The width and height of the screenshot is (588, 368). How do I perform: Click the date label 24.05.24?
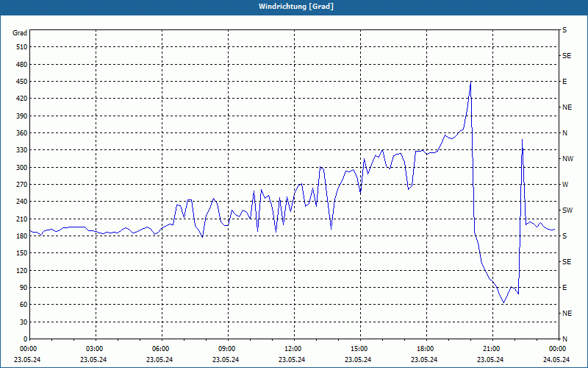(556, 360)
